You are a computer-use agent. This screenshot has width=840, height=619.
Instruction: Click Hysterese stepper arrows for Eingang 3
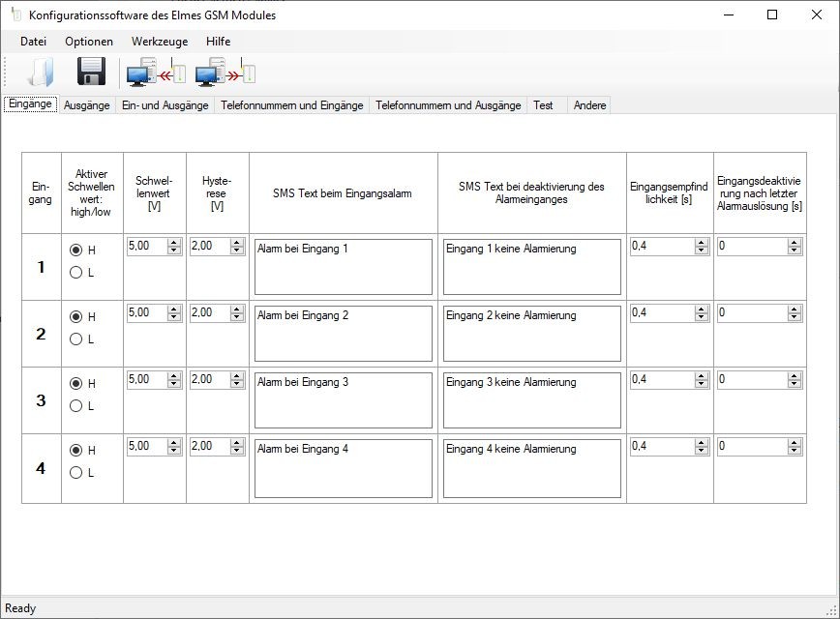[x=237, y=380]
